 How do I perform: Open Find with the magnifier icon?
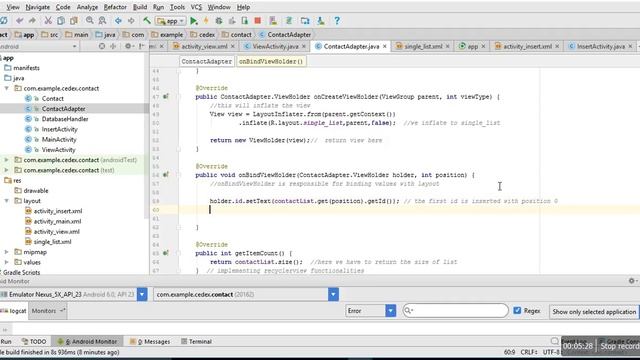coord(90,21)
